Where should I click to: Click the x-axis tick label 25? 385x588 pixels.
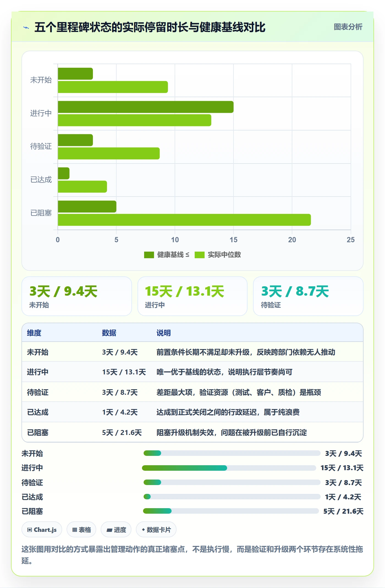tap(351, 240)
